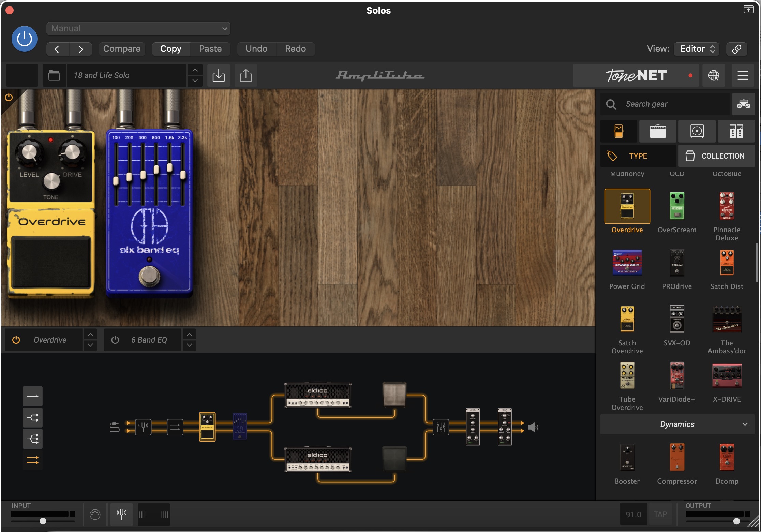Go to previous preset with left arrow

tap(57, 49)
